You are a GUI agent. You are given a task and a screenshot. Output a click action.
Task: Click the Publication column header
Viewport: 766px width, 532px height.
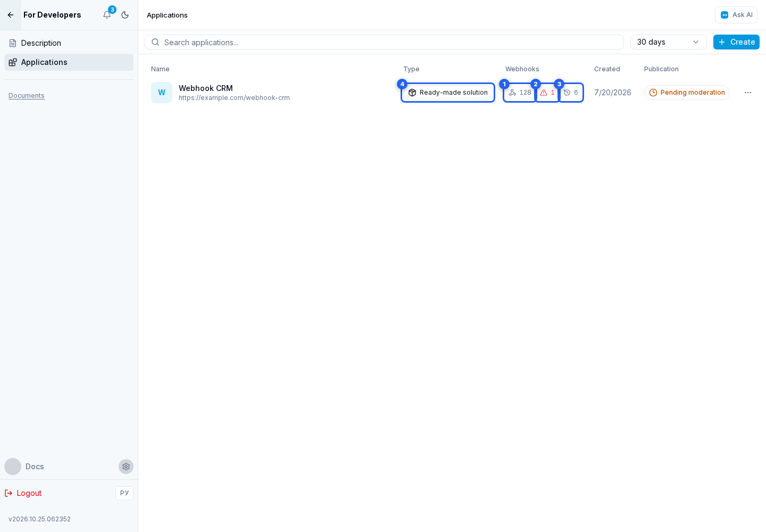point(661,69)
